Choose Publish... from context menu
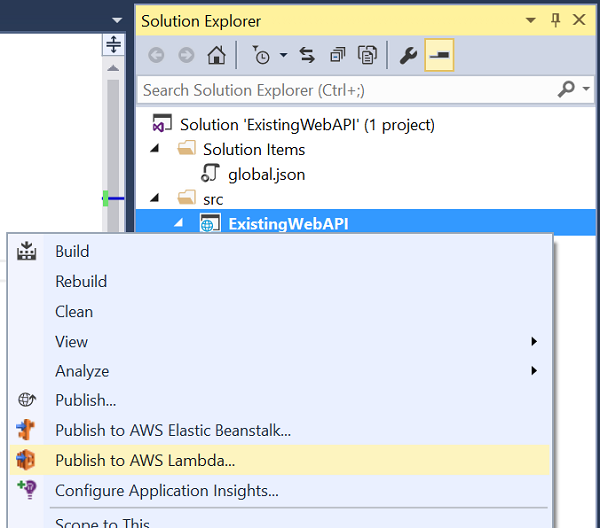600x528 pixels. (x=279, y=400)
